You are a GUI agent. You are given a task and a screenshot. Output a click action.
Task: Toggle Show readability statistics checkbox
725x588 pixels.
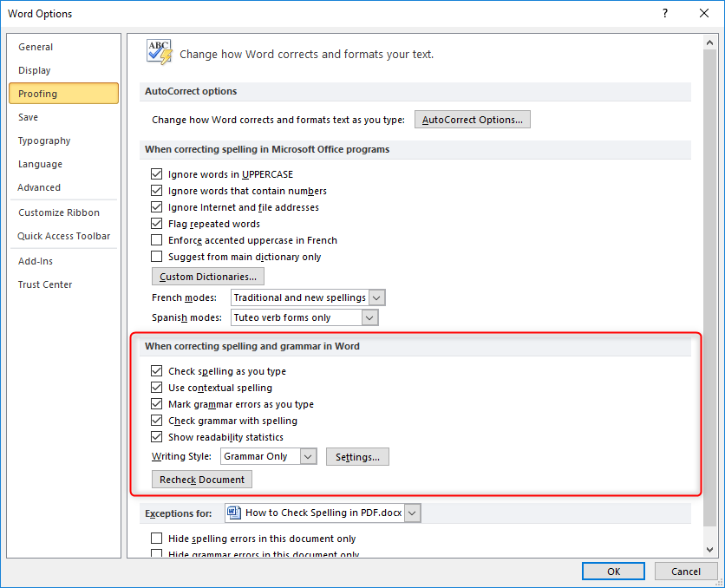tap(157, 437)
